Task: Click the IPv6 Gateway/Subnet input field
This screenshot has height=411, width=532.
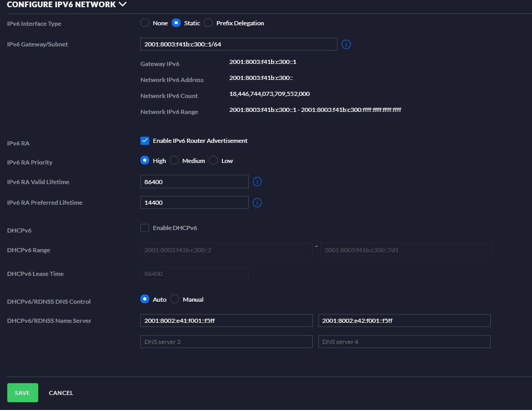Action: [238, 44]
